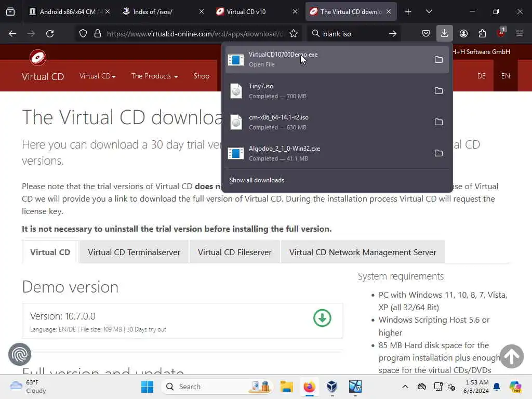The width and height of the screenshot is (532, 399).
Task: Close the Index of /isos/ tab
Action: [202, 11]
